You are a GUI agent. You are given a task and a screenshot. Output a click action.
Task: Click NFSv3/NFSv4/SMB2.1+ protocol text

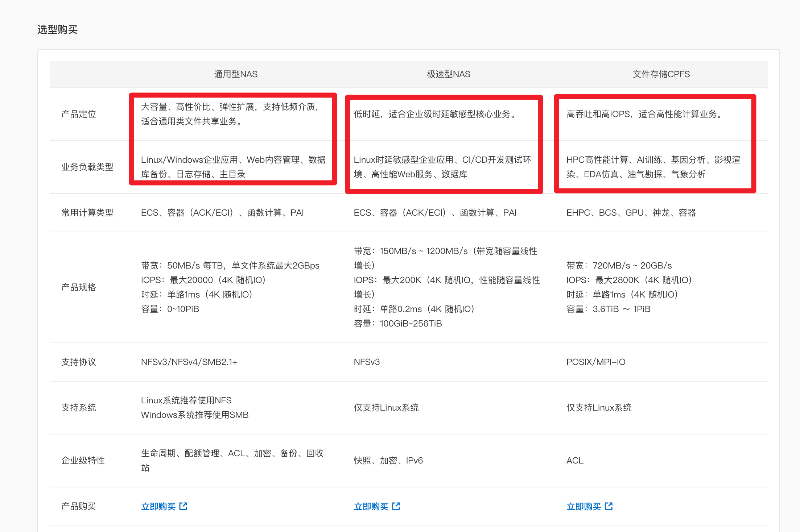pos(189,362)
